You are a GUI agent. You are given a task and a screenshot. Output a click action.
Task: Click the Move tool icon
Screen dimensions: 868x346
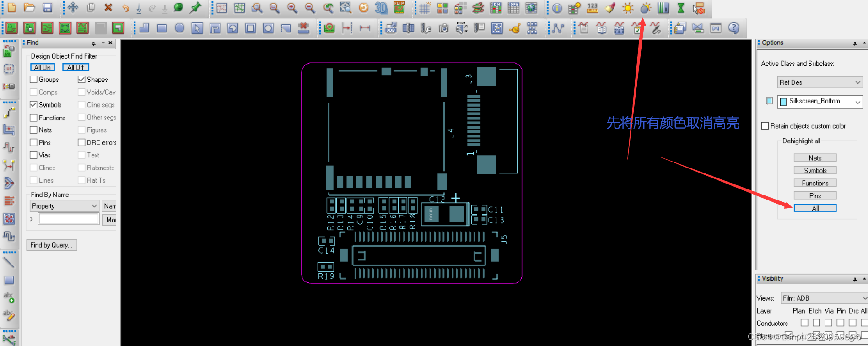point(73,8)
